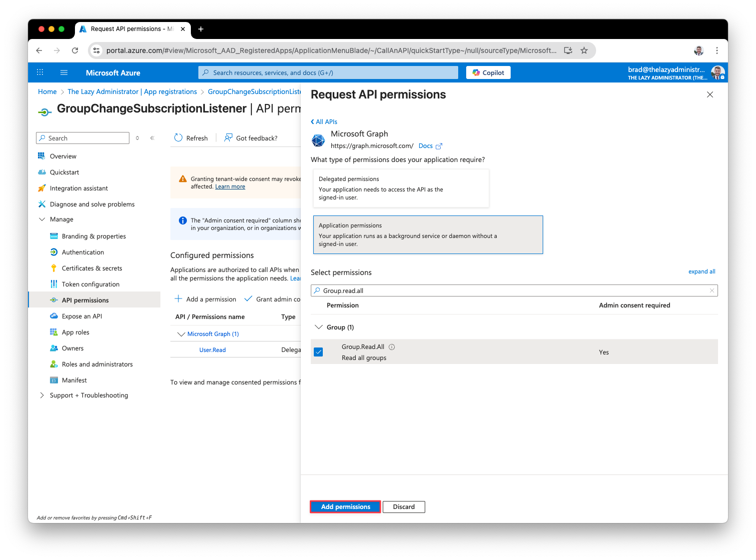Open Copilot from the top bar

point(488,72)
